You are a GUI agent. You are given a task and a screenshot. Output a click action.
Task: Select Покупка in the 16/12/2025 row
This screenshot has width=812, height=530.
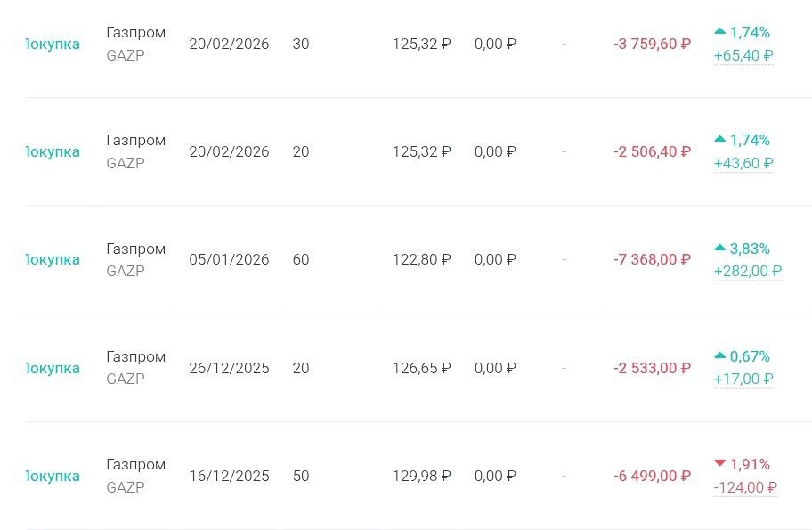[x=53, y=477]
